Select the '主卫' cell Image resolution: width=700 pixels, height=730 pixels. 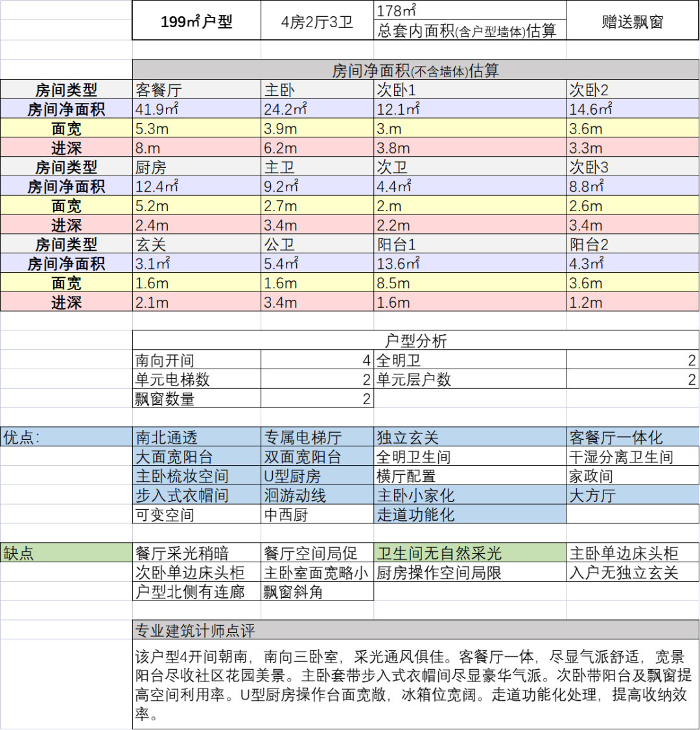click(317, 166)
